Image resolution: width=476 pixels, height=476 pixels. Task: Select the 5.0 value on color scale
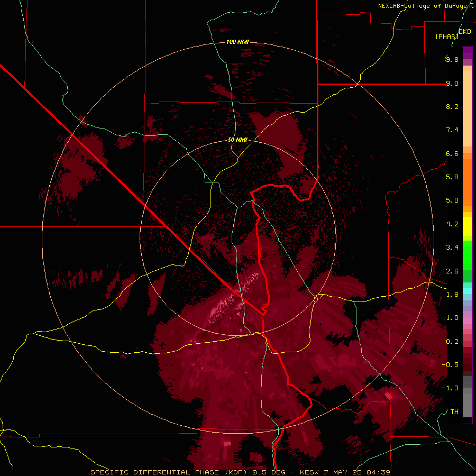(x=452, y=200)
